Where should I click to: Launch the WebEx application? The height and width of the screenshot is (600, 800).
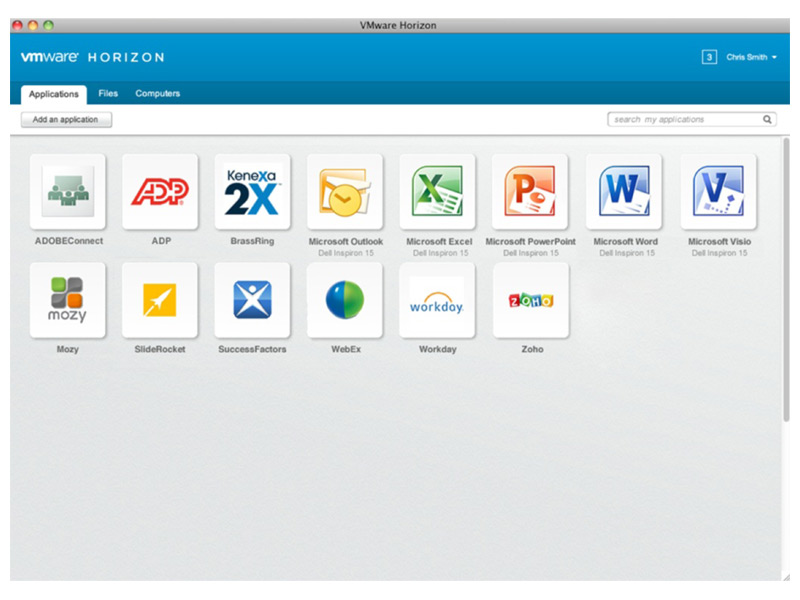tap(345, 300)
